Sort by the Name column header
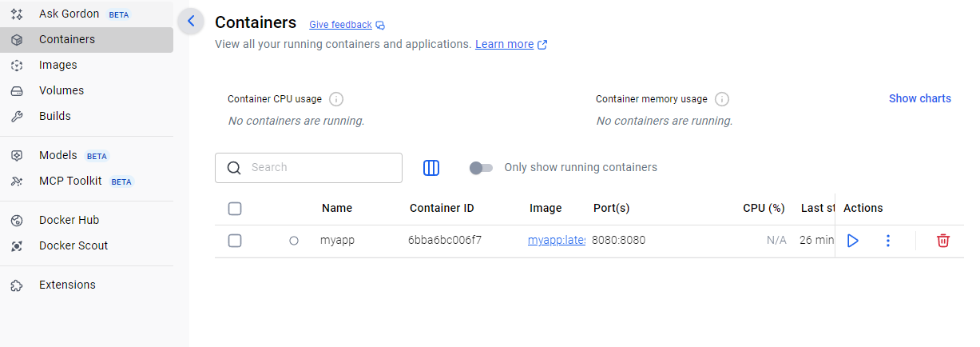980x347 pixels. tap(337, 208)
